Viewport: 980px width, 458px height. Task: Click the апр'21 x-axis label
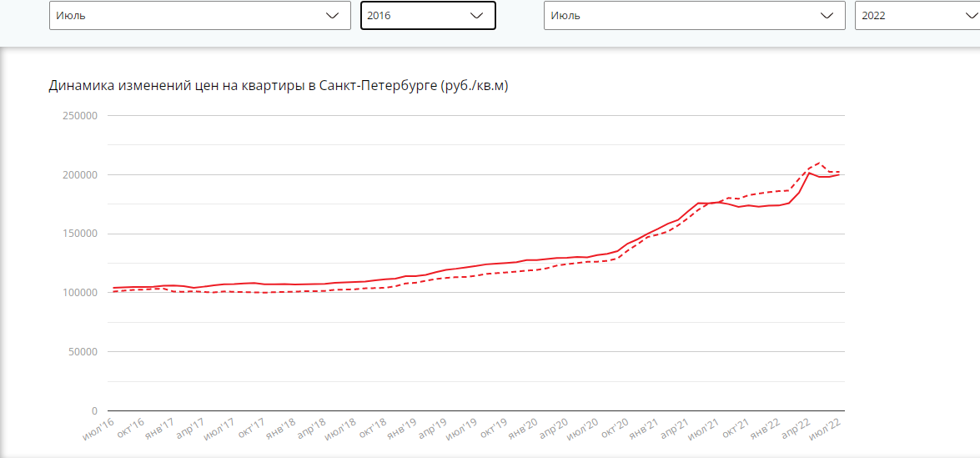(675, 430)
